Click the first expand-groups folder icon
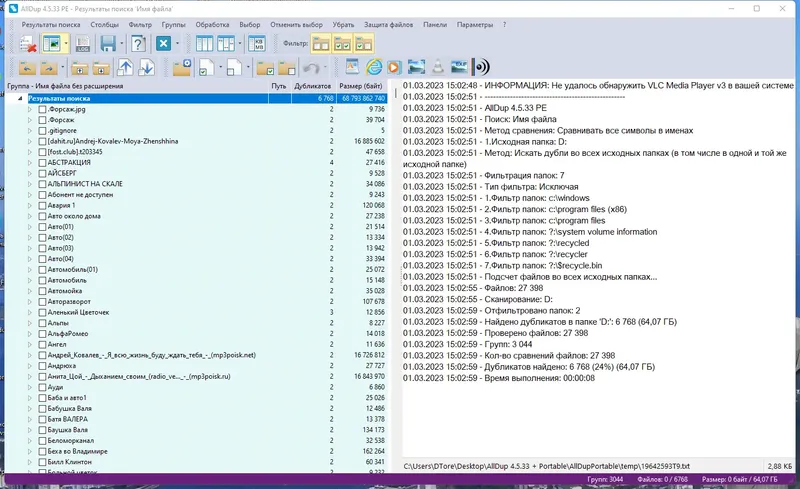This screenshot has width=800, height=489. click(x=80, y=67)
